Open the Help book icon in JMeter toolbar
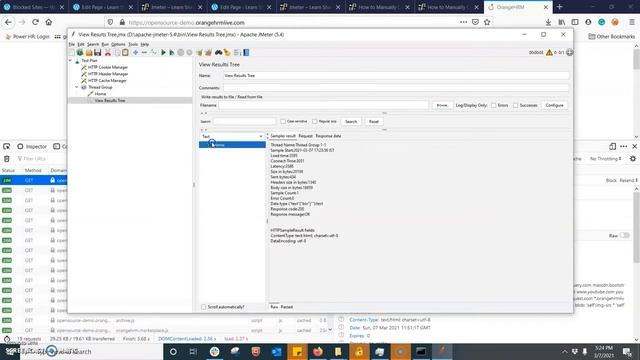Screen dimensions: 640x360 click(246, 53)
